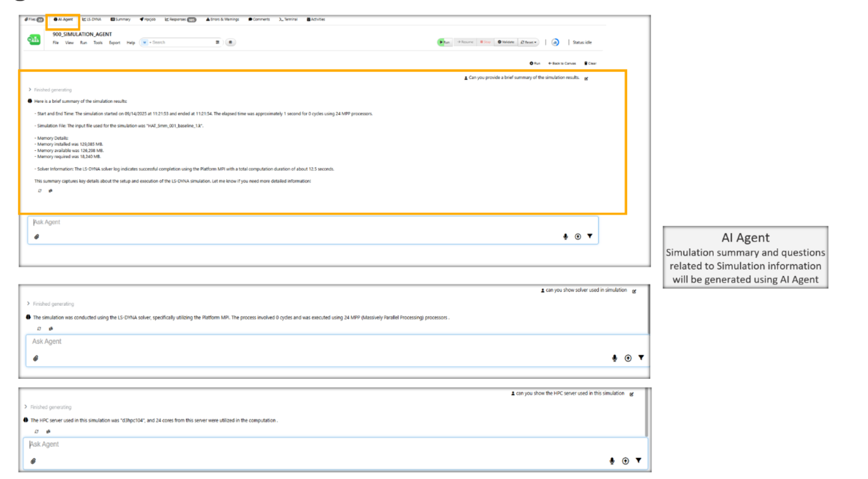
Task: Click the send arrow icon in the second Ask Agent box
Action: coord(628,358)
